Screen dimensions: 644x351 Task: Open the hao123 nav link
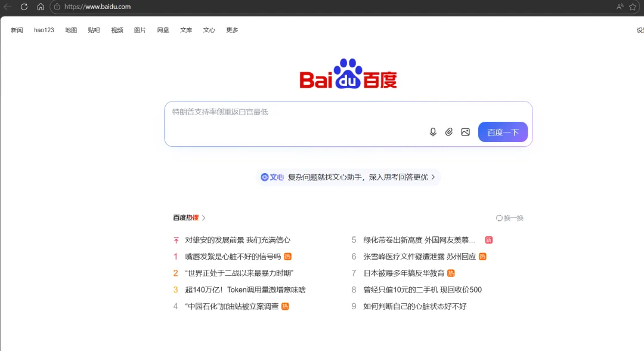[44, 30]
